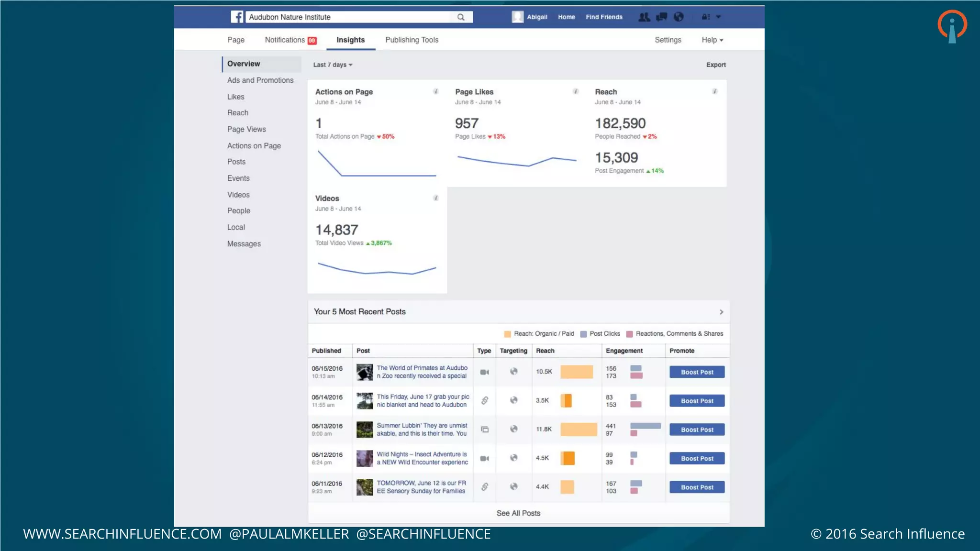Click the Summer Lubbin' post thumbnail

365,430
